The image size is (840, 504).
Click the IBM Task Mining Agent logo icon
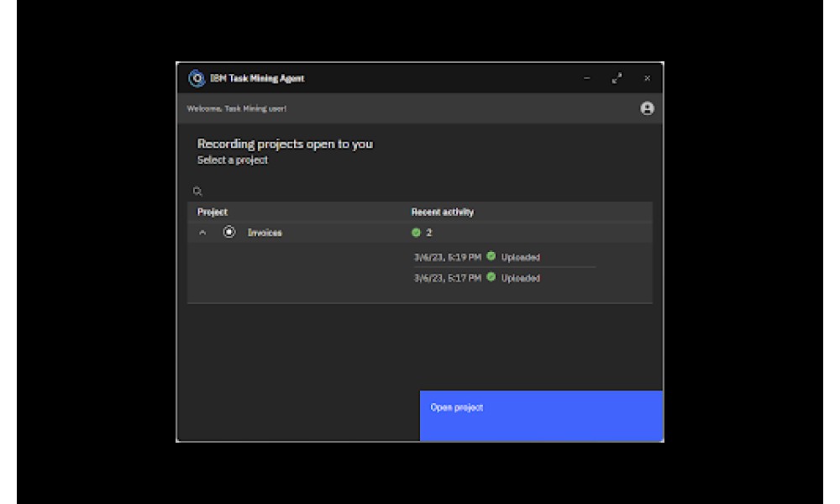tap(197, 78)
